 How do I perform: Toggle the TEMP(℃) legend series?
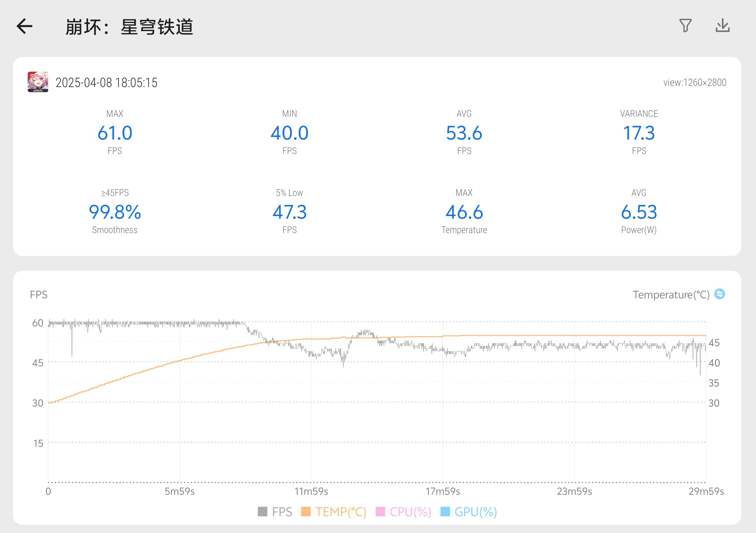(334, 511)
